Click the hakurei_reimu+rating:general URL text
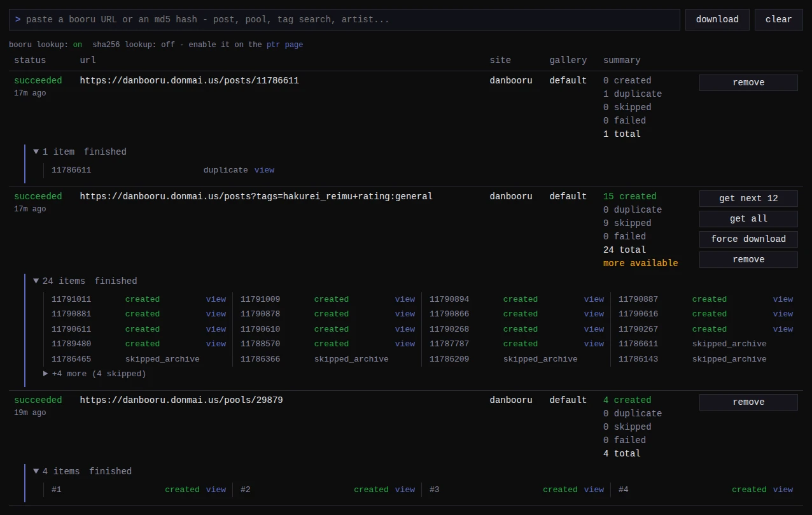This screenshot has height=515, width=812. 256,197
